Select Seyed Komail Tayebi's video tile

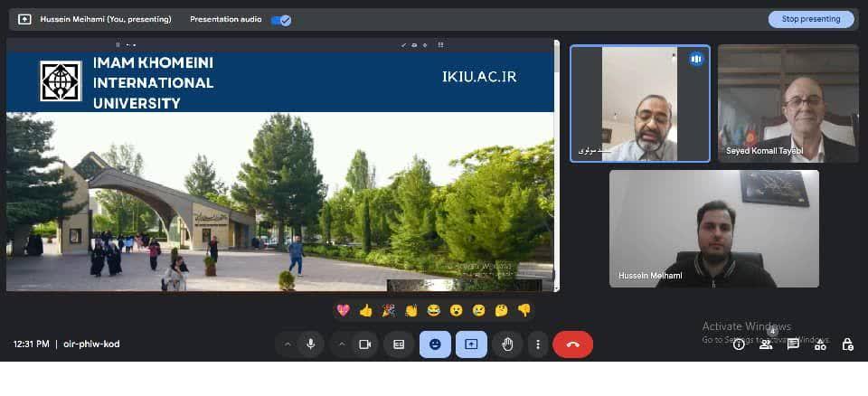click(788, 103)
